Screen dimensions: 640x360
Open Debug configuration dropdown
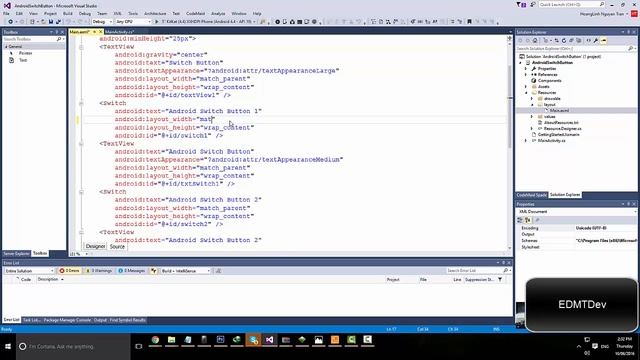(102, 22)
